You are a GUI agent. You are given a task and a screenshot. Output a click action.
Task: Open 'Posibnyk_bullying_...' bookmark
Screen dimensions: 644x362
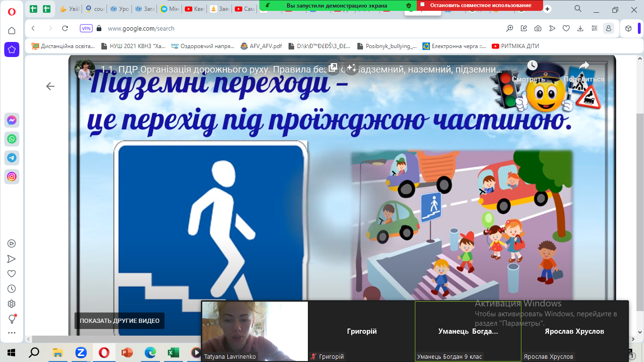[x=387, y=46]
